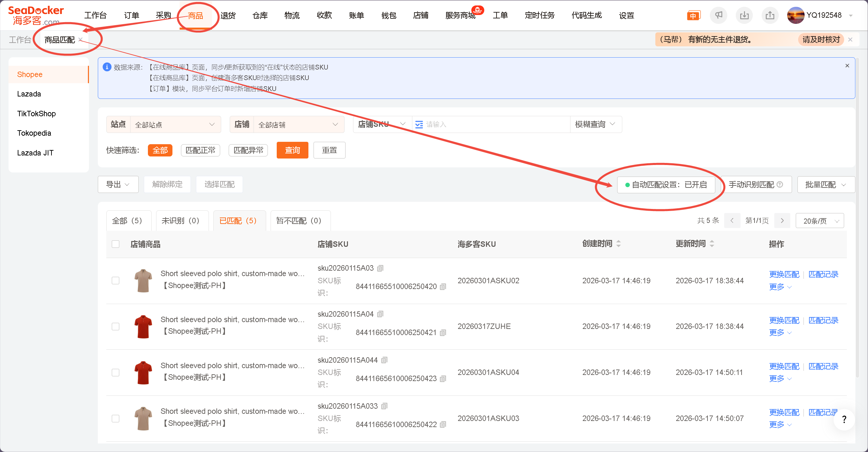Open the 仓库 top menu
Screen dimensions: 868x452
(260, 15)
